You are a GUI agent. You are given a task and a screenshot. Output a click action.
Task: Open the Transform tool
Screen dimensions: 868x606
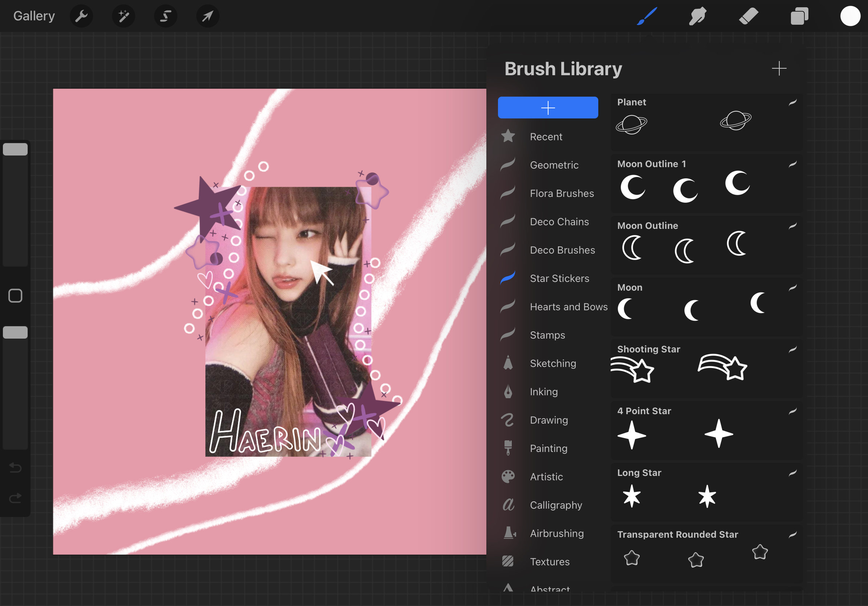pos(208,16)
